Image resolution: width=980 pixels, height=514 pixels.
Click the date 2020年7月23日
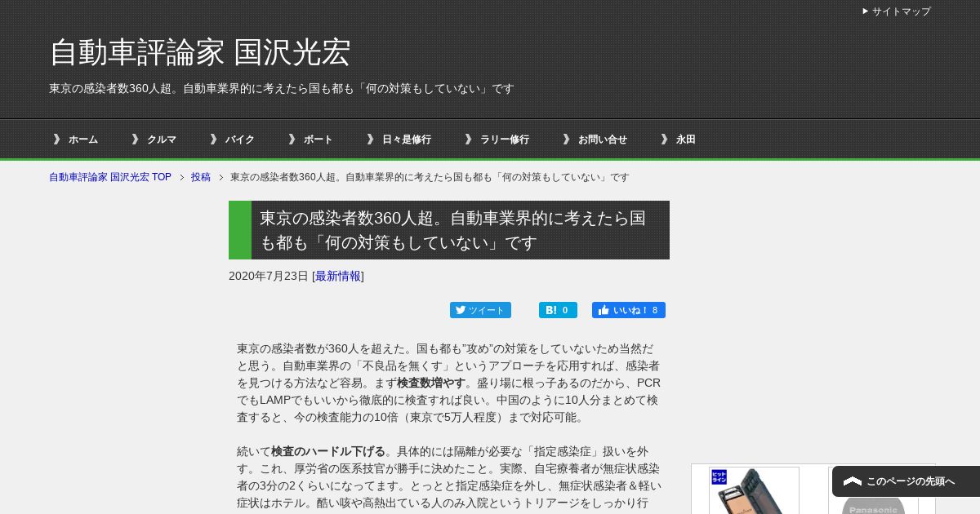click(269, 277)
